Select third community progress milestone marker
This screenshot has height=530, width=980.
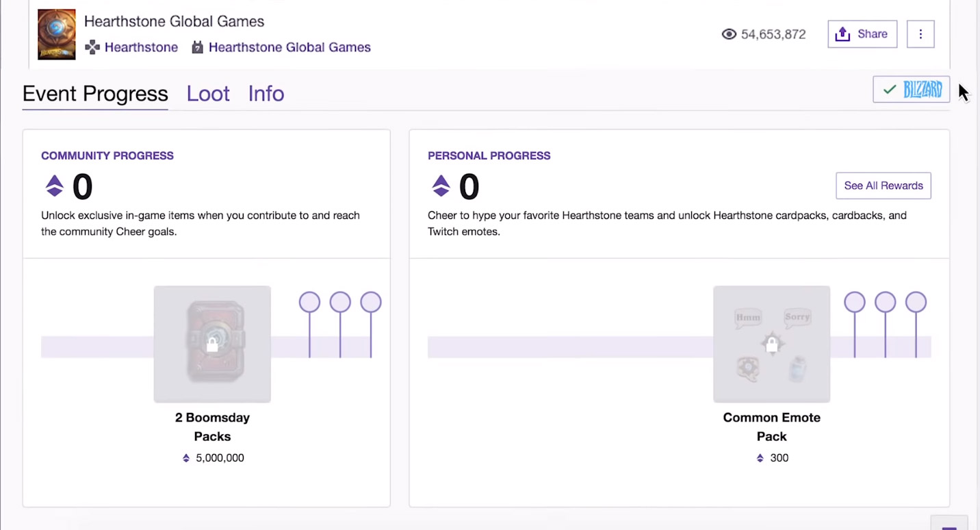click(370, 302)
